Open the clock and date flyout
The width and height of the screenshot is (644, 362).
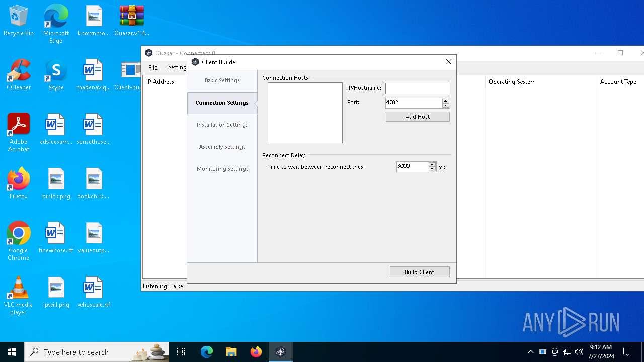click(x=601, y=352)
